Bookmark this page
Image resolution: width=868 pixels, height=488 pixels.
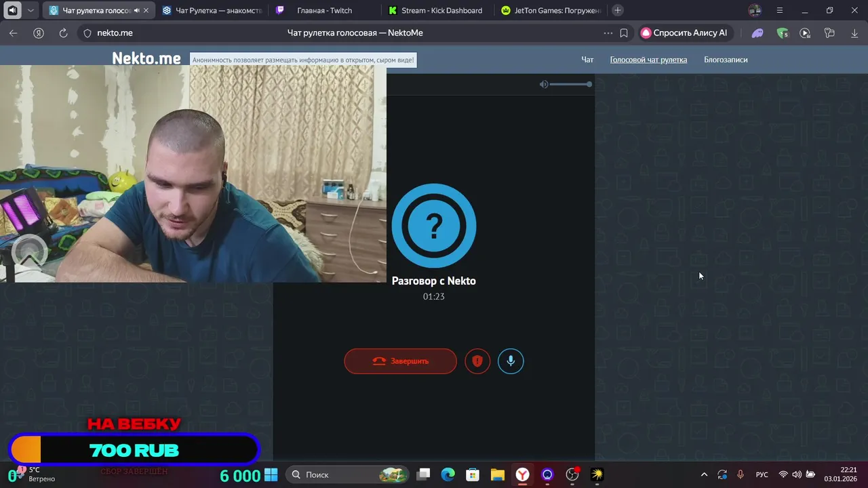[x=624, y=33]
